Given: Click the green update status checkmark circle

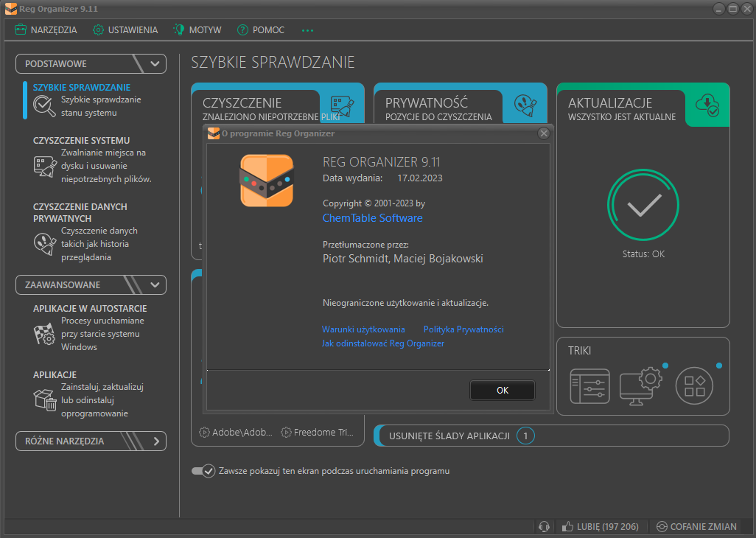Looking at the screenshot, I should coord(643,205).
